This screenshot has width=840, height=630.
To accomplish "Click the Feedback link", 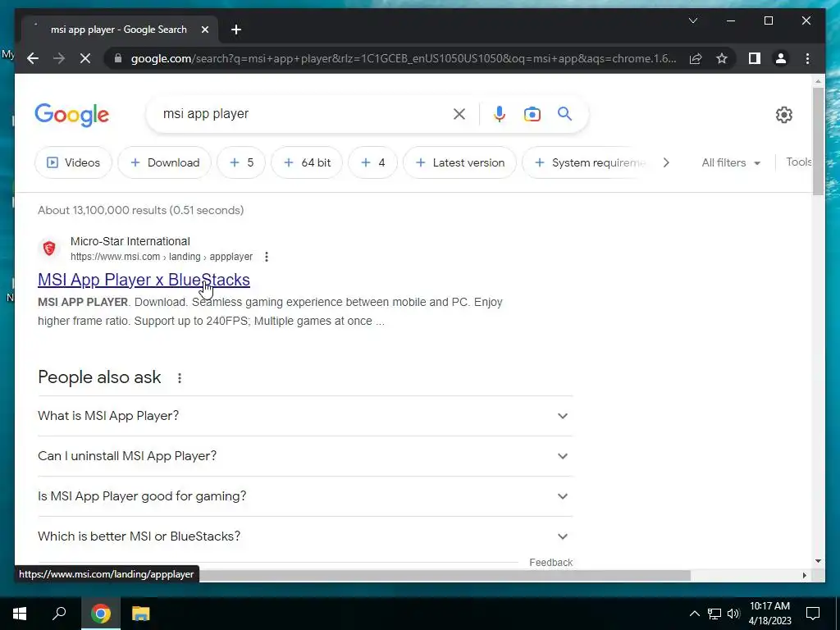I will point(550,563).
